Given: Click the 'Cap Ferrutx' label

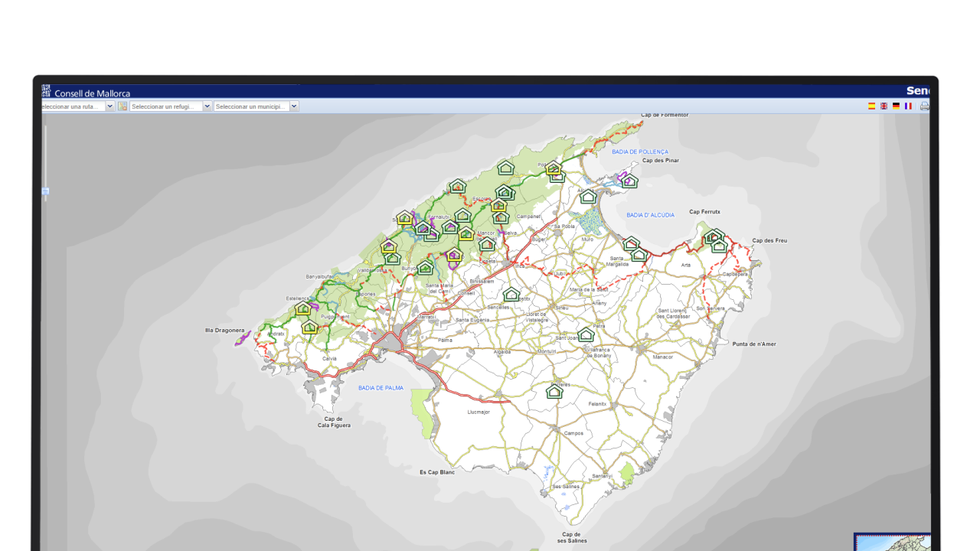Looking at the screenshot, I should (x=704, y=212).
